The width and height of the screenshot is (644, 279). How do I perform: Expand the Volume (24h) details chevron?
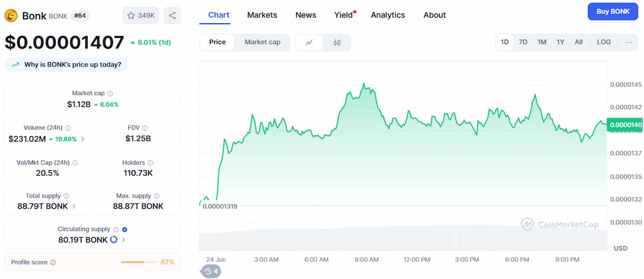coord(82,139)
